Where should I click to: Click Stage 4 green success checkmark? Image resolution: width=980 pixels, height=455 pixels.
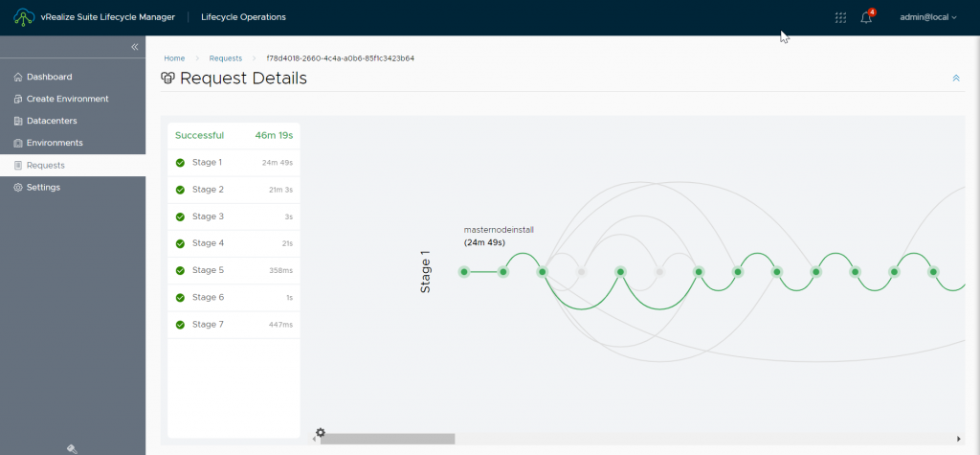pyautogui.click(x=180, y=243)
